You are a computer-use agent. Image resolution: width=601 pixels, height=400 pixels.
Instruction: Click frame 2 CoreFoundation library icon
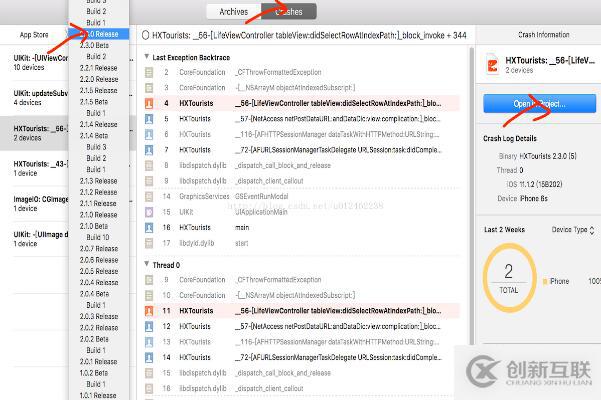tap(149, 72)
